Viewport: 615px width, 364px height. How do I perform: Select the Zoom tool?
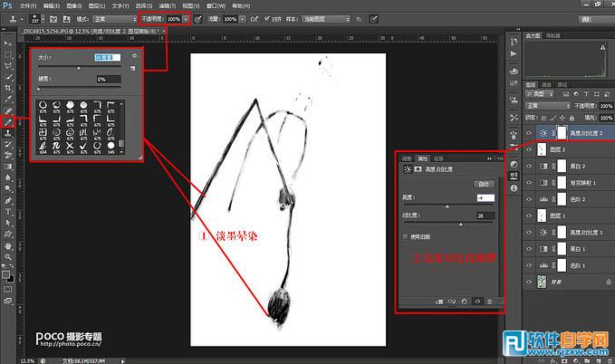point(8,257)
